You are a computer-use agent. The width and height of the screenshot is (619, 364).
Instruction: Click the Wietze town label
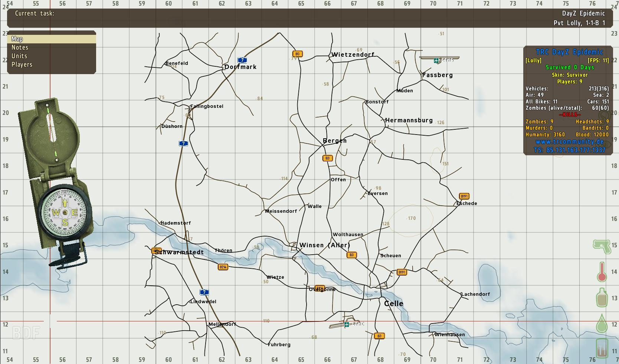click(x=275, y=277)
